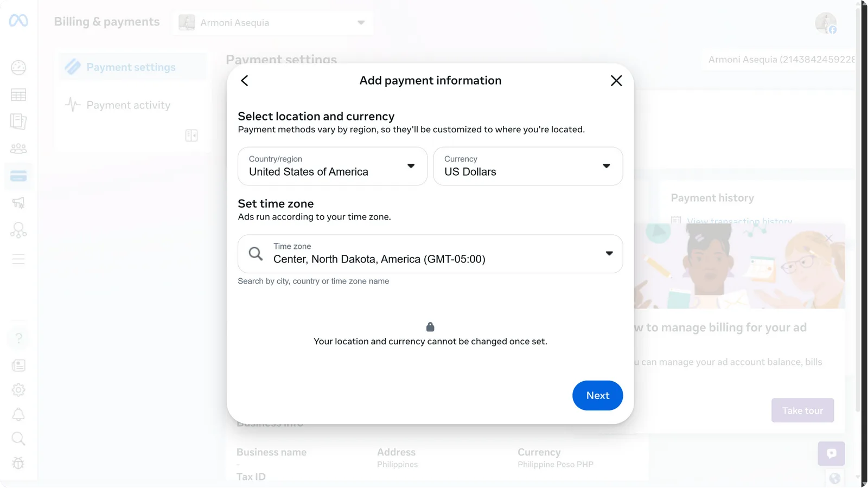Open the settings gear icon
Screen dimensions: 868x488
pos(18,390)
